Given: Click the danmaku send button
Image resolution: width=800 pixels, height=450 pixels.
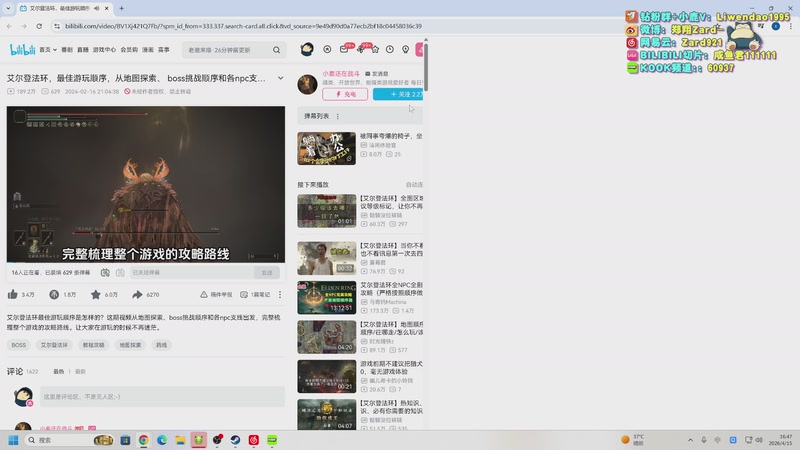Looking at the screenshot, I should (267, 273).
